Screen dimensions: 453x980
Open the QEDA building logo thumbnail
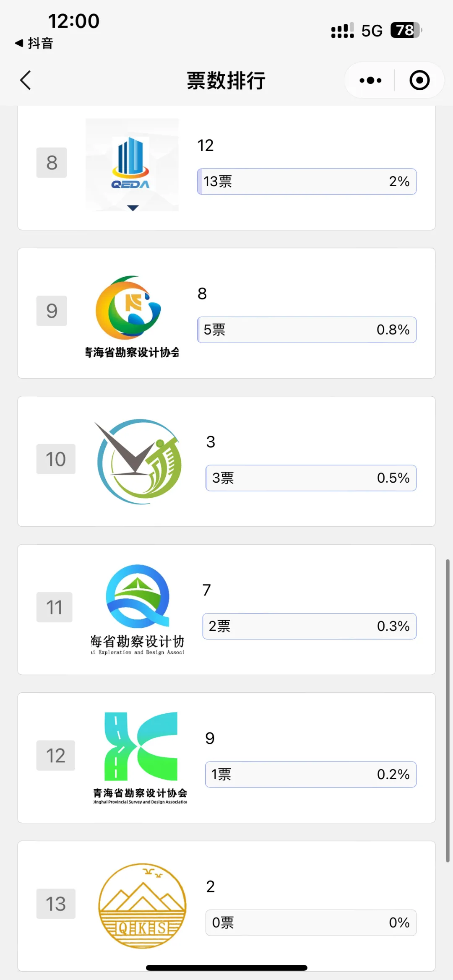(x=132, y=161)
